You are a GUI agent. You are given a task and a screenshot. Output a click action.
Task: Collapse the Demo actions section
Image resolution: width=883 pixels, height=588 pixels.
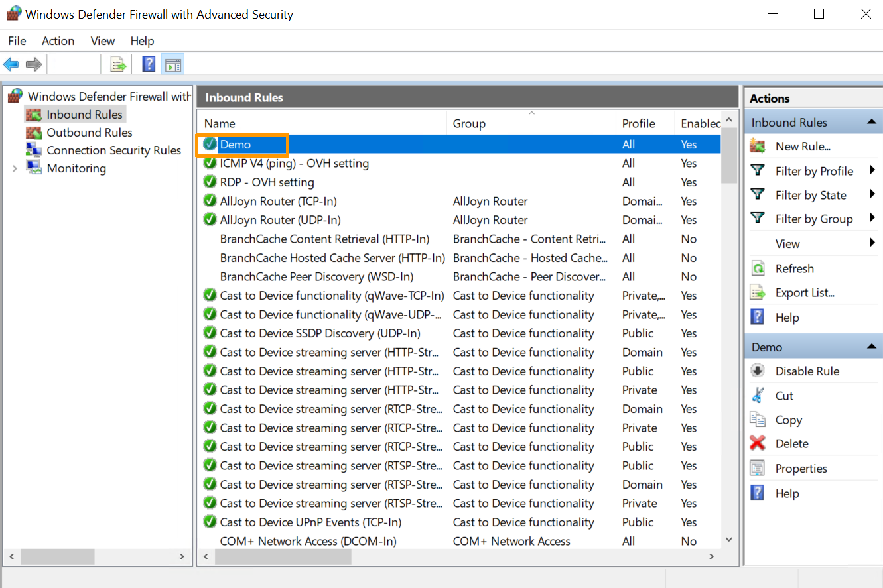[x=871, y=347]
